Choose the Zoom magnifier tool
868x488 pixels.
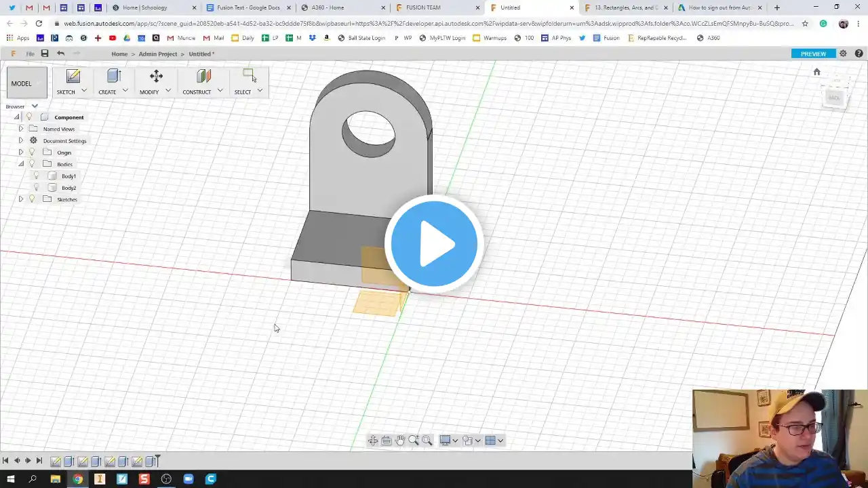(x=414, y=441)
